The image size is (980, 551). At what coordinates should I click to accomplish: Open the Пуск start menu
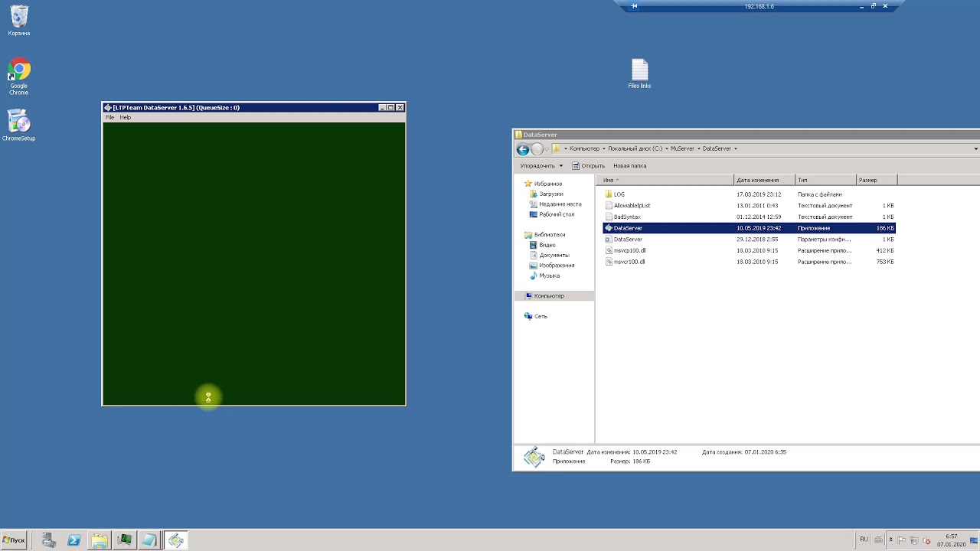pyautogui.click(x=14, y=540)
